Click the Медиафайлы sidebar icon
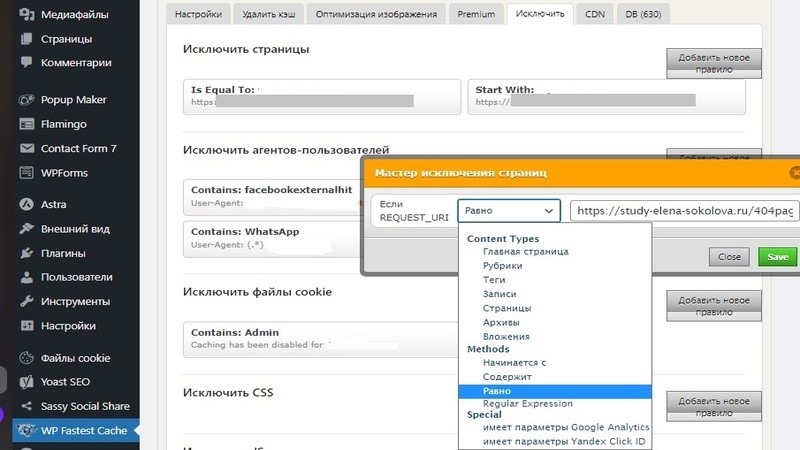 click(27, 14)
